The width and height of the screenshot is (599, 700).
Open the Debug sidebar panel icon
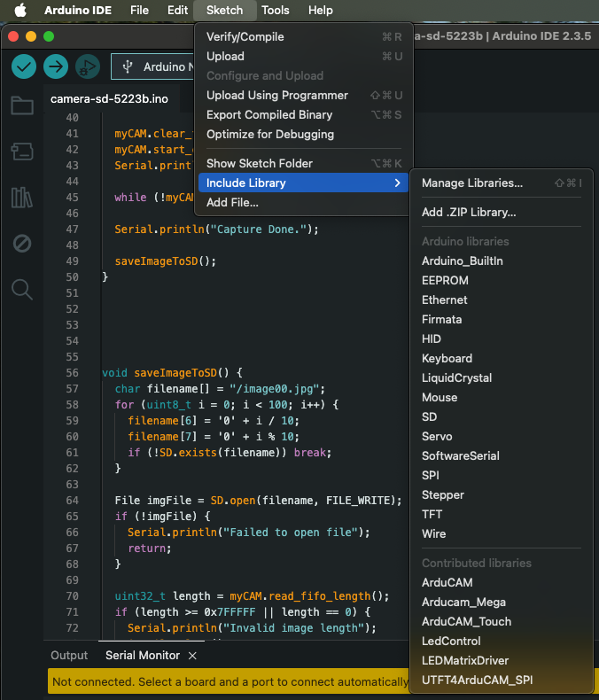coord(22,243)
